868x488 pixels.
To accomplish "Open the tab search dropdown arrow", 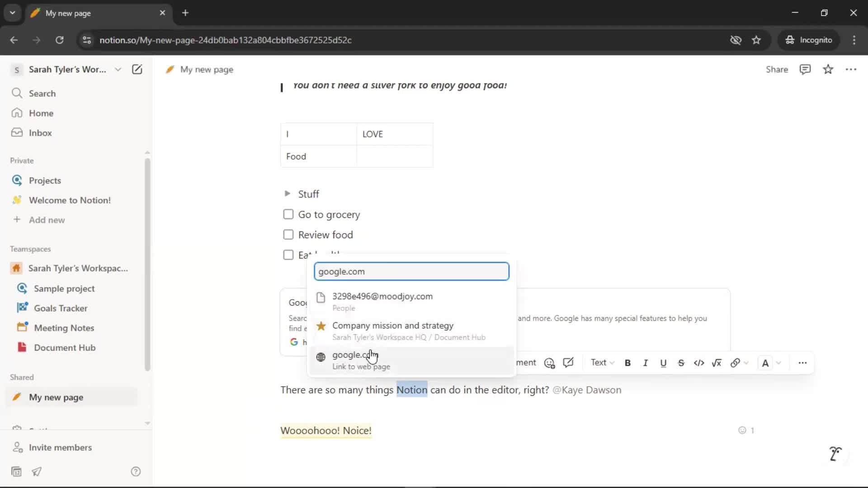I will [12, 13].
